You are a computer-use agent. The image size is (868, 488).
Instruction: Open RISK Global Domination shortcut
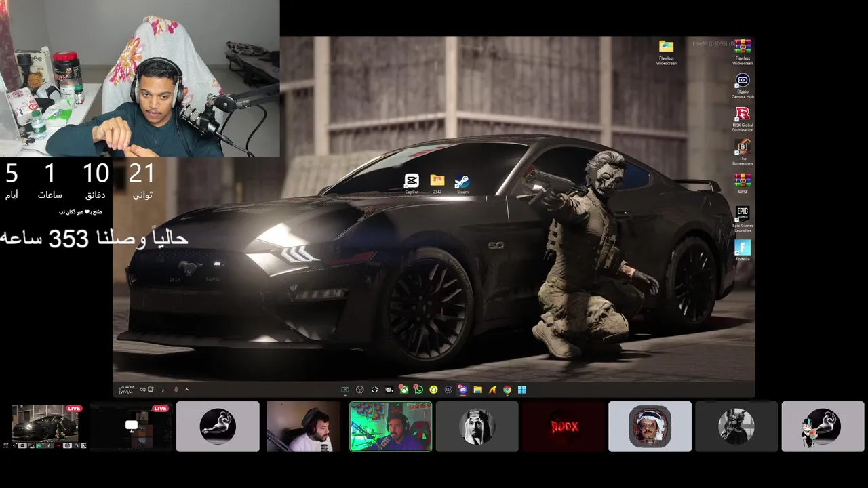click(x=743, y=119)
